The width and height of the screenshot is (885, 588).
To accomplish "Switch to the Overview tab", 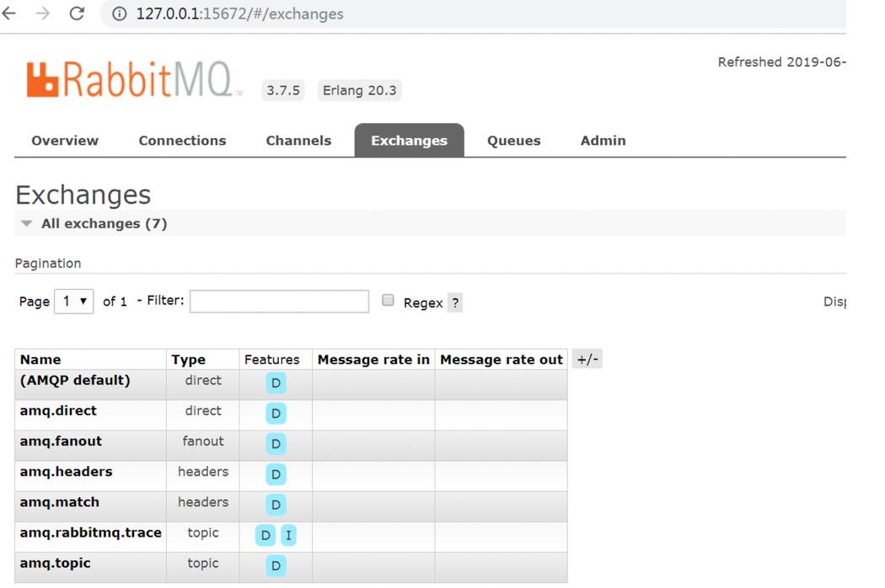I will click(65, 141).
